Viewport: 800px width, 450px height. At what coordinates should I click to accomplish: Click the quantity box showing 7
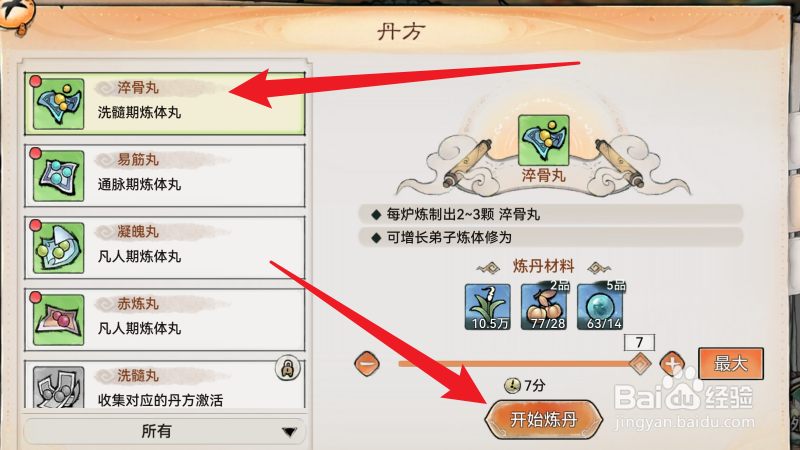click(639, 342)
